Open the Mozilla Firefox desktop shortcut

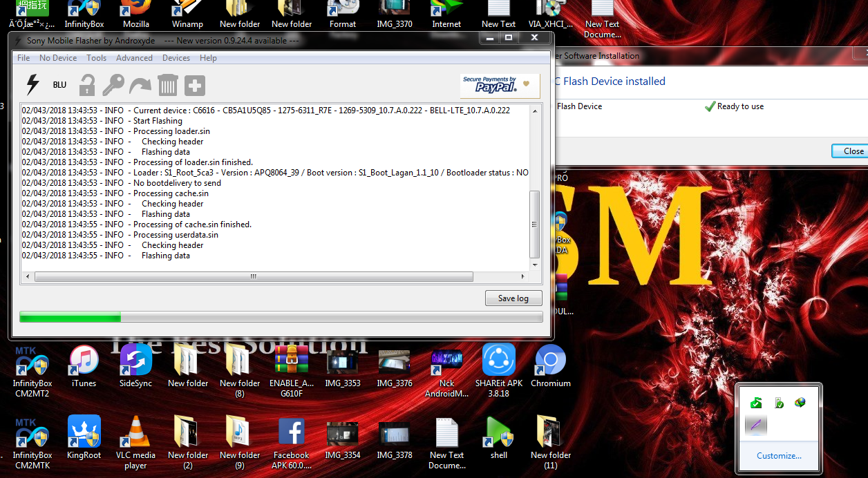point(136,14)
